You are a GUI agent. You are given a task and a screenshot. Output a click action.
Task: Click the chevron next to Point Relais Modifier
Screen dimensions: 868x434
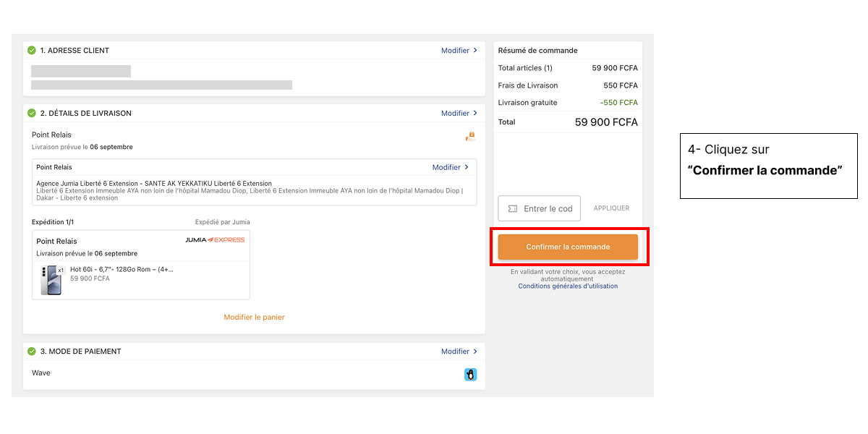click(x=467, y=167)
